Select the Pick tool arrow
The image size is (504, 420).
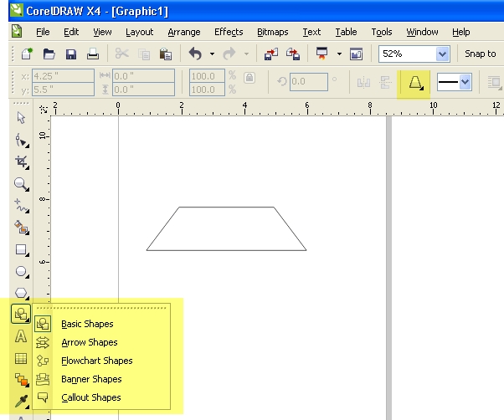pyautogui.click(x=21, y=118)
